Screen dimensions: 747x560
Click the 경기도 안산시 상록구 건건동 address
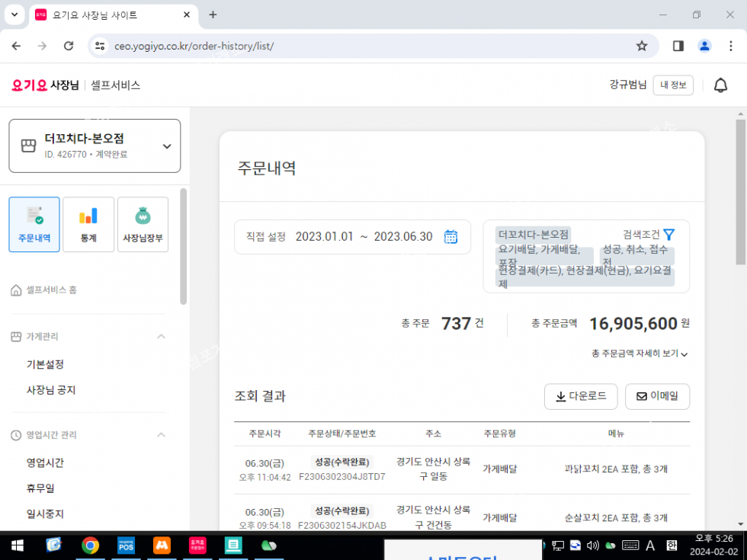433,517
